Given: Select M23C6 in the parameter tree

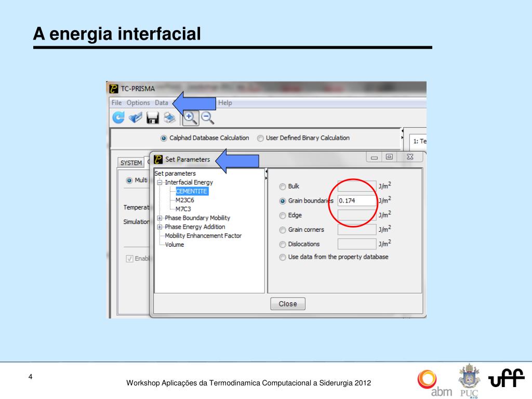Looking at the screenshot, I should point(184,200).
